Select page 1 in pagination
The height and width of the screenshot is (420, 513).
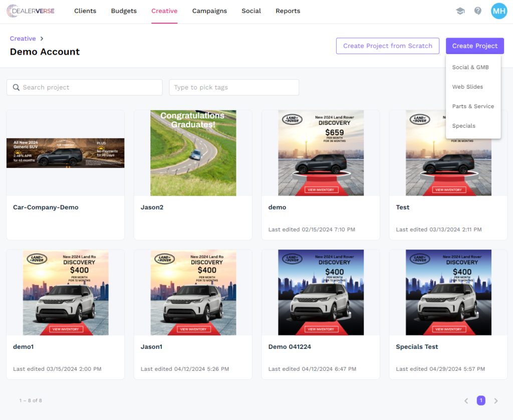481,400
